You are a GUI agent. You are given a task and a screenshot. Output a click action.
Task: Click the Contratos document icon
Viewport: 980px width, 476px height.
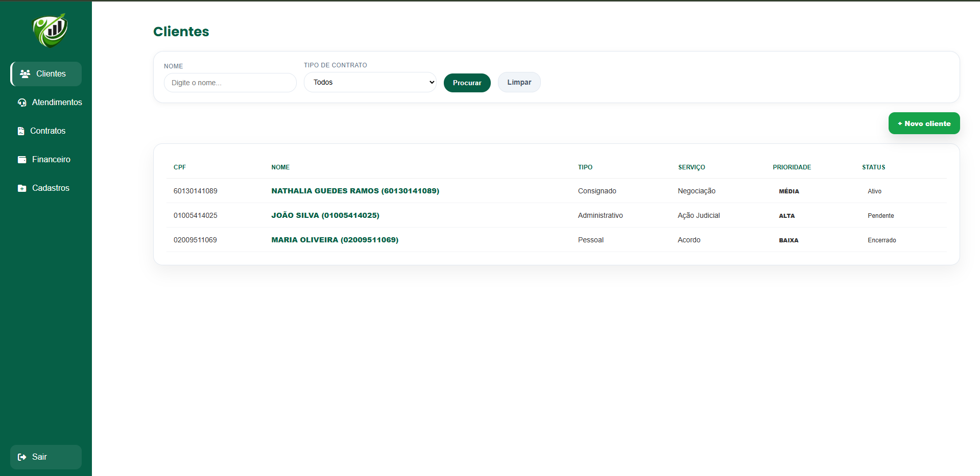point(21,131)
